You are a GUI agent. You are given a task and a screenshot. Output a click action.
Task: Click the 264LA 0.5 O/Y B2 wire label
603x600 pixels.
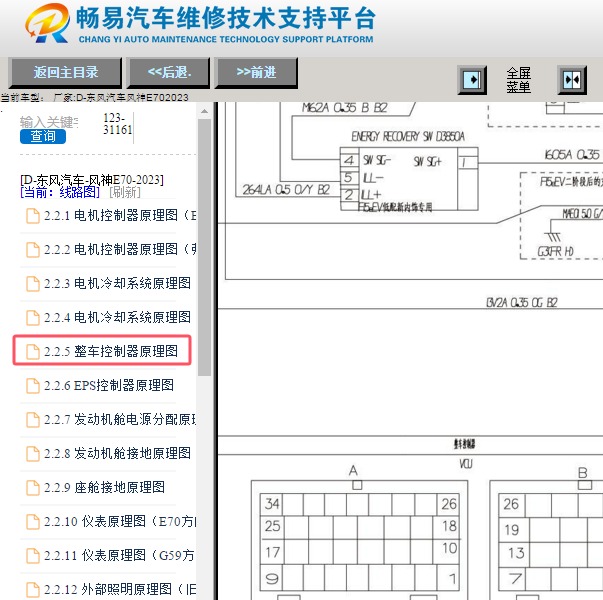coord(286,190)
